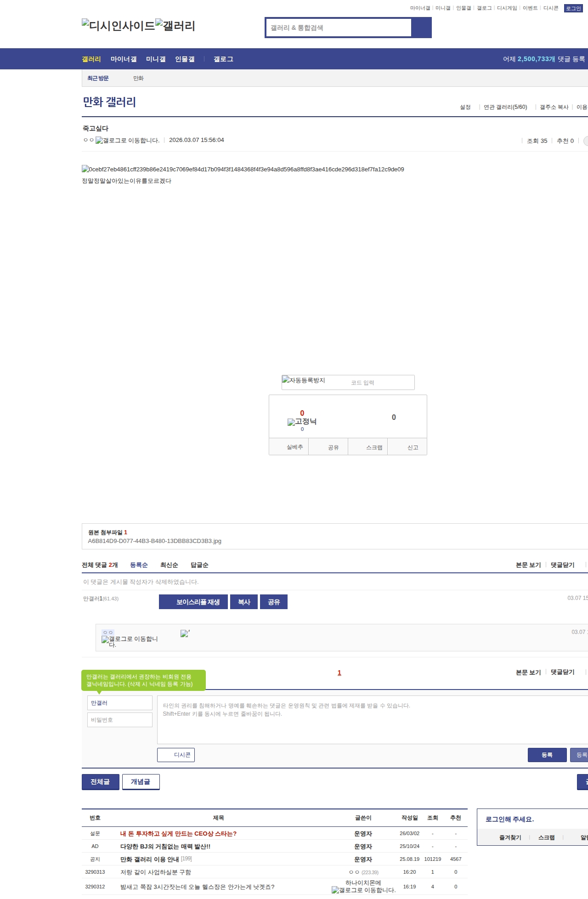Click the 갤러리 logo next to 디시인사이드
Image resolution: width=588 pixels, height=899 pixels.
tap(175, 26)
